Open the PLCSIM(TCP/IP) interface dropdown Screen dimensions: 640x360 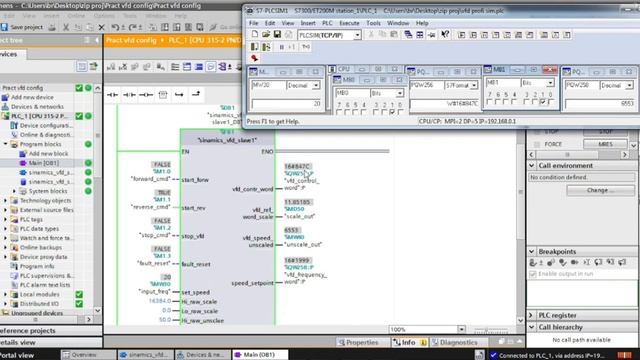[x=357, y=35]
